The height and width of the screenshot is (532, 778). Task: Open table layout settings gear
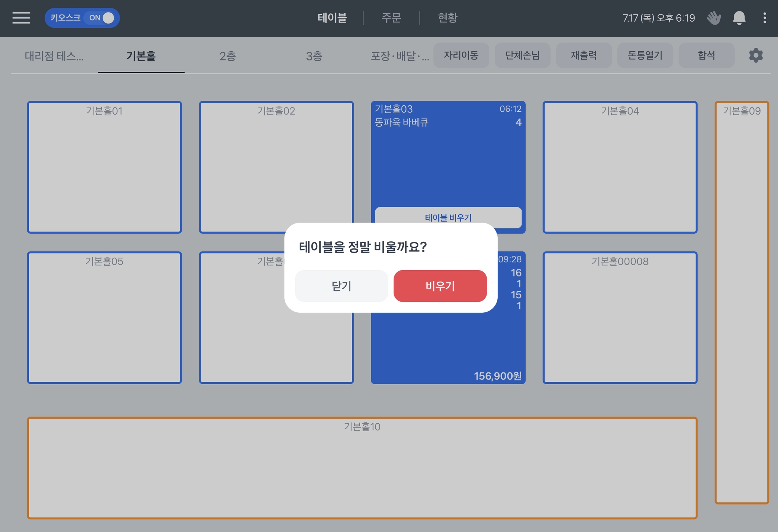point(756,55)
